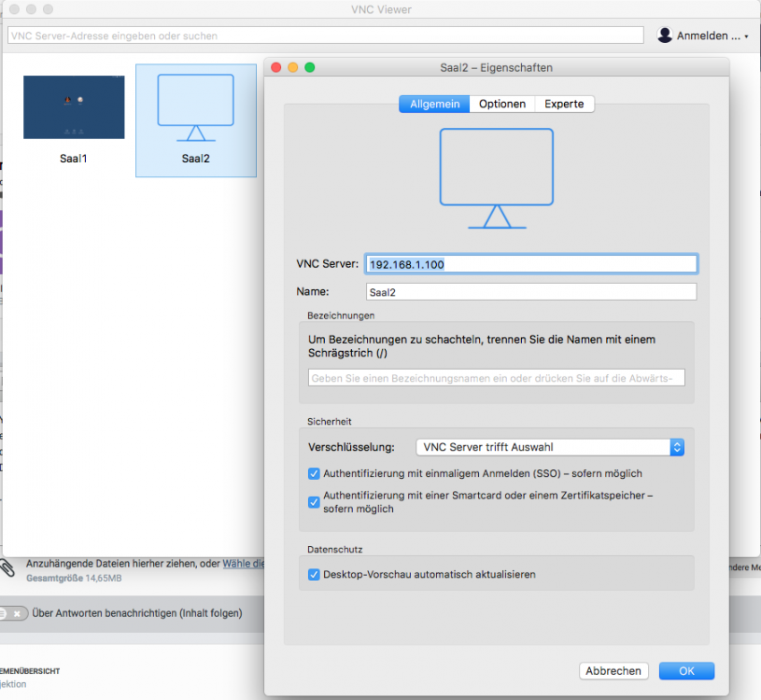Uncheck Smartcard oder Zertifikatspeicher authentication
761x700 pixels.
(314, 502)
